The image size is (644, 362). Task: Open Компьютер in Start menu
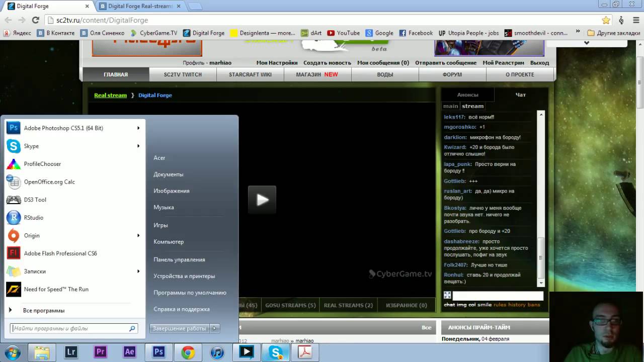(169, 242)
